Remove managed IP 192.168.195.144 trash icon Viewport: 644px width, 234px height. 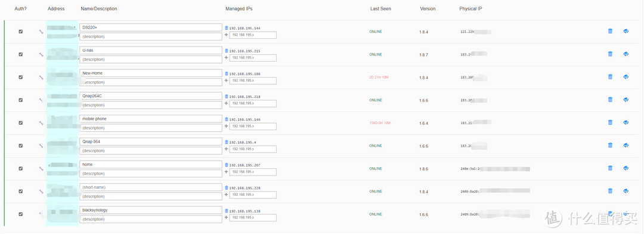(x=227, y=28)
